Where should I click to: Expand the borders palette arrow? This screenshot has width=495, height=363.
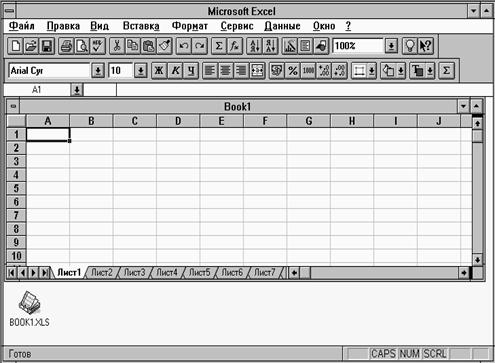pyautogui.click(x=372, y=71)
